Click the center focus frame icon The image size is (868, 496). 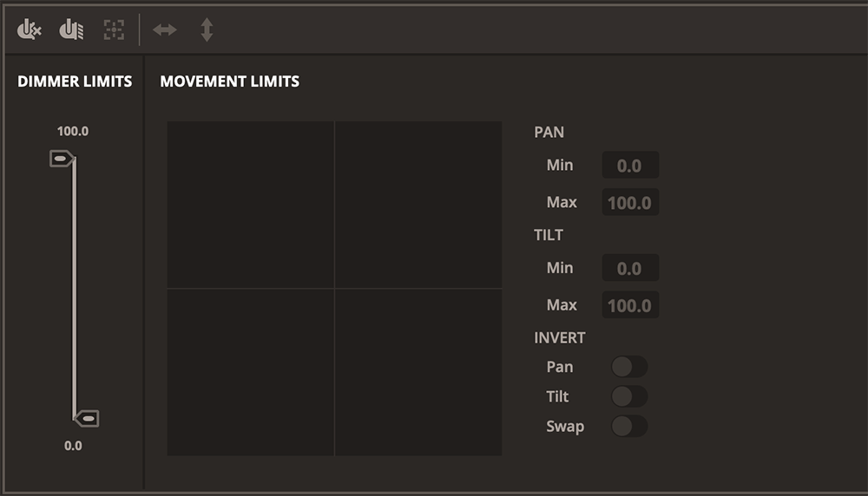point(114,30)
